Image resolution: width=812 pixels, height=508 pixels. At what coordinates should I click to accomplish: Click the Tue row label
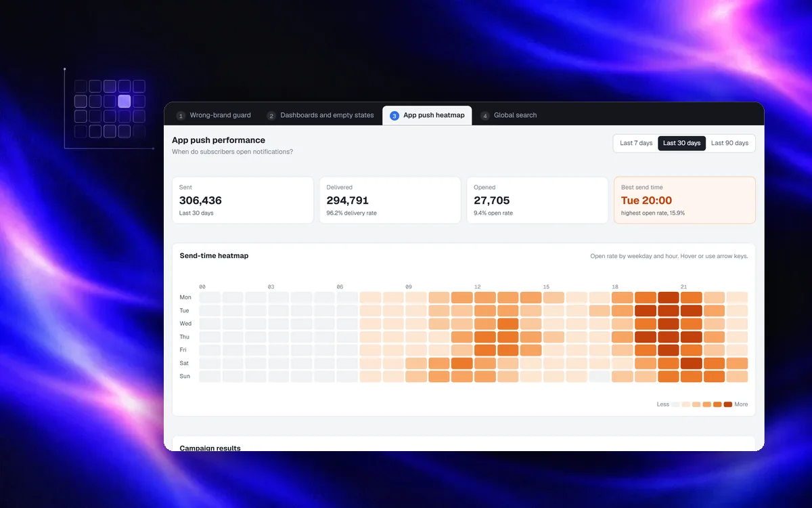[x=184, y=311]
